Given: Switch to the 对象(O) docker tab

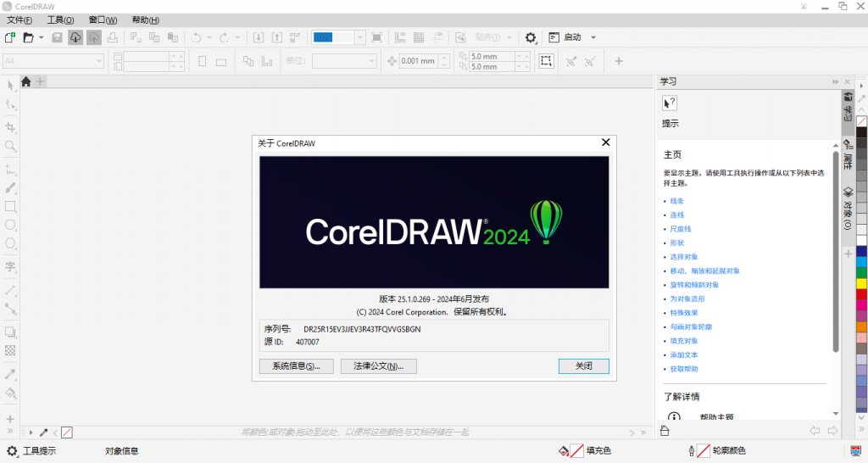Looking at the screenshot, I should pyautogui.click(x=848, y=209).
